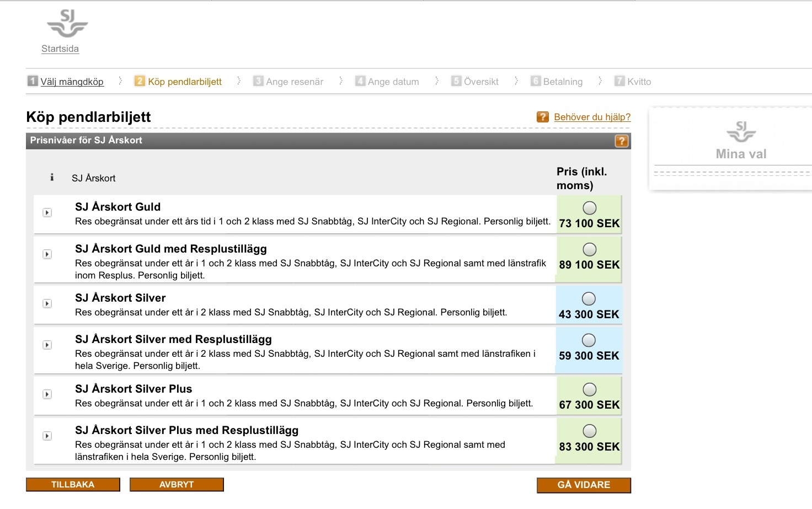
Task: Click the question mark icon in Prisnivåer header
Action: [621, 141]
